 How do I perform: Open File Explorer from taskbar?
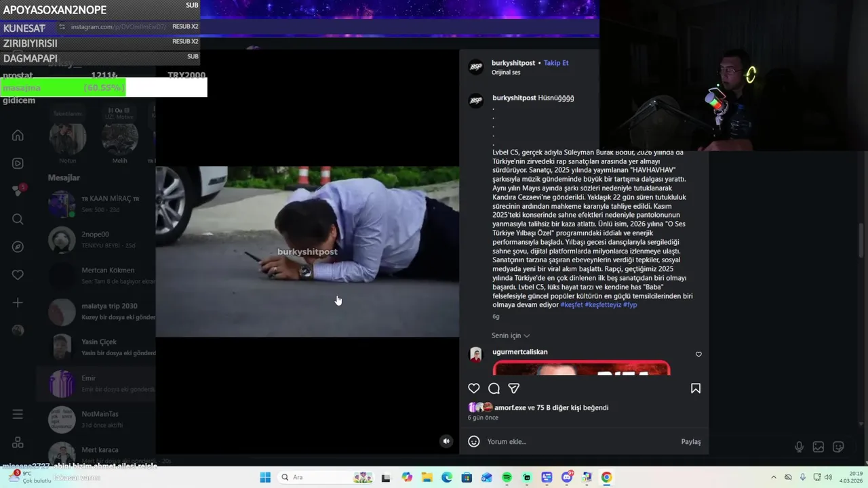427,477
